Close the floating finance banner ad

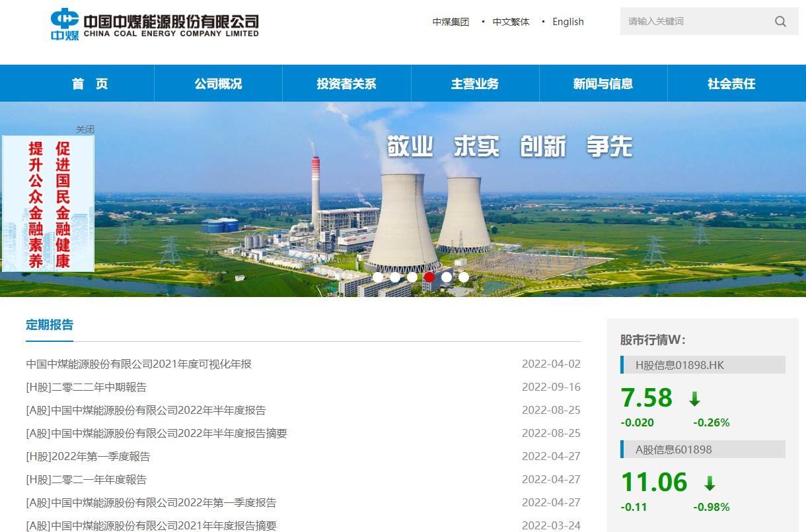point(85,129)
